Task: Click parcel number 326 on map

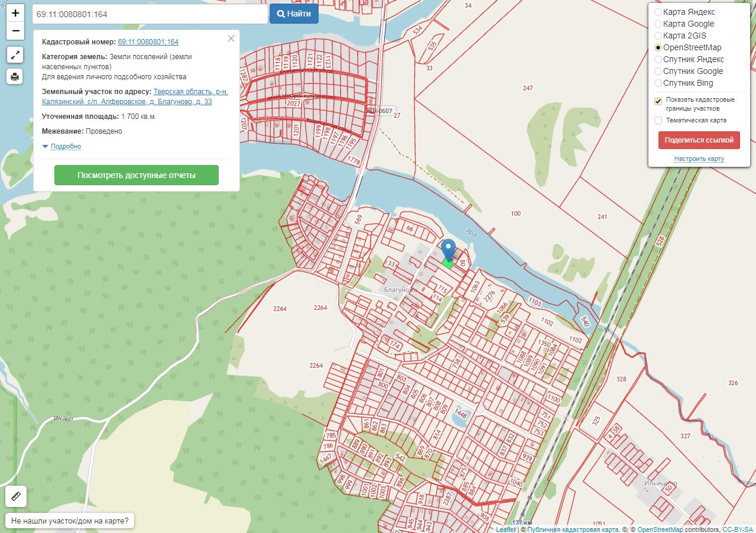Action: coord(733,383)
